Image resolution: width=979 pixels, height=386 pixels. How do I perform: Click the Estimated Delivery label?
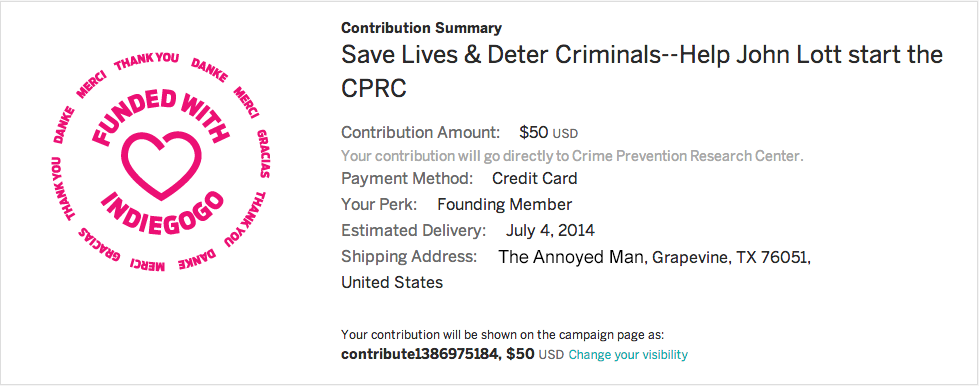pos(413,230)
